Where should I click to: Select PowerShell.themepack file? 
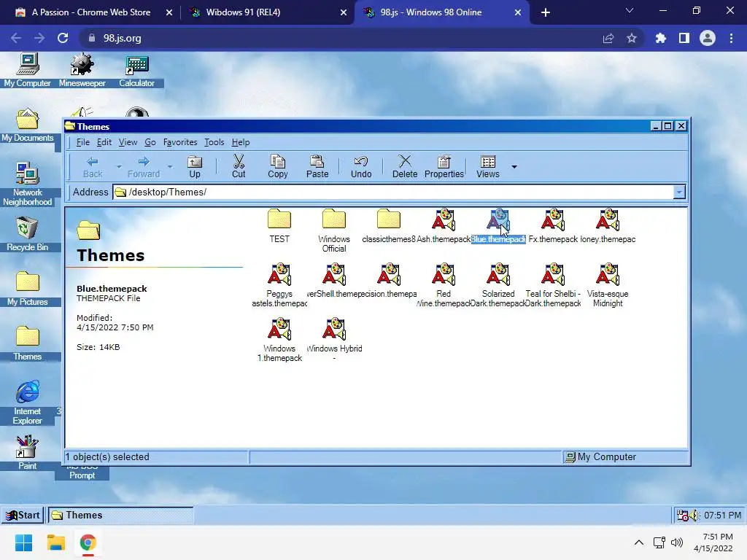(334, 281)
